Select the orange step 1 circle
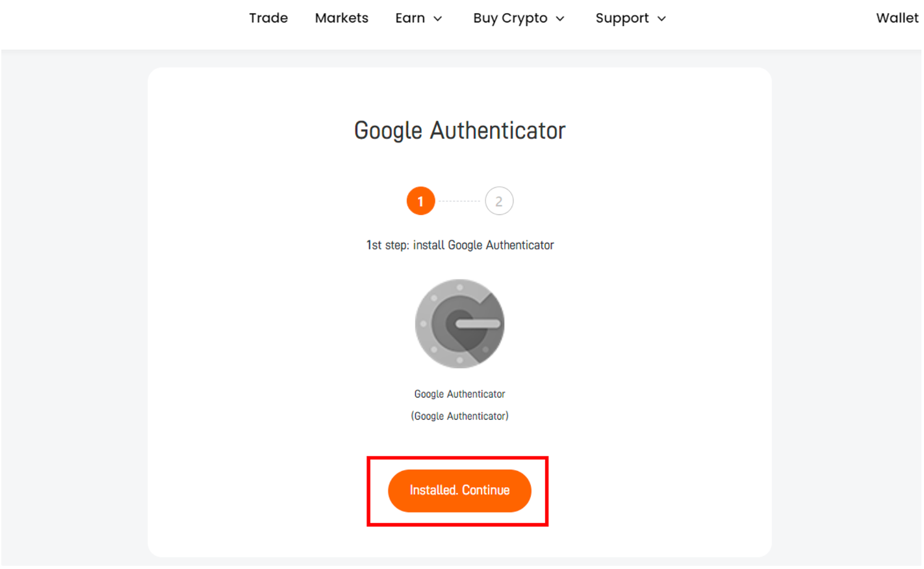Image resolution: width=924 pixels, height=569 pixels. click(420, 201)
